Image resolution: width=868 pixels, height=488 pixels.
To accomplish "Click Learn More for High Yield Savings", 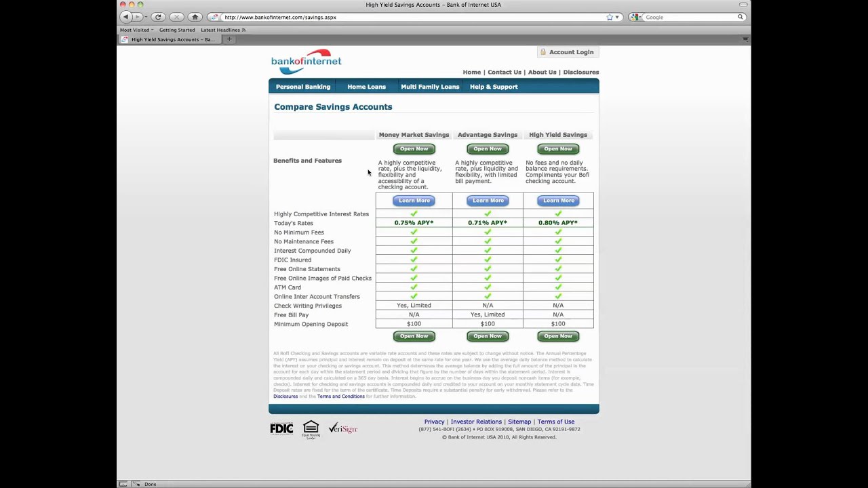I will [x=559, y=201].
